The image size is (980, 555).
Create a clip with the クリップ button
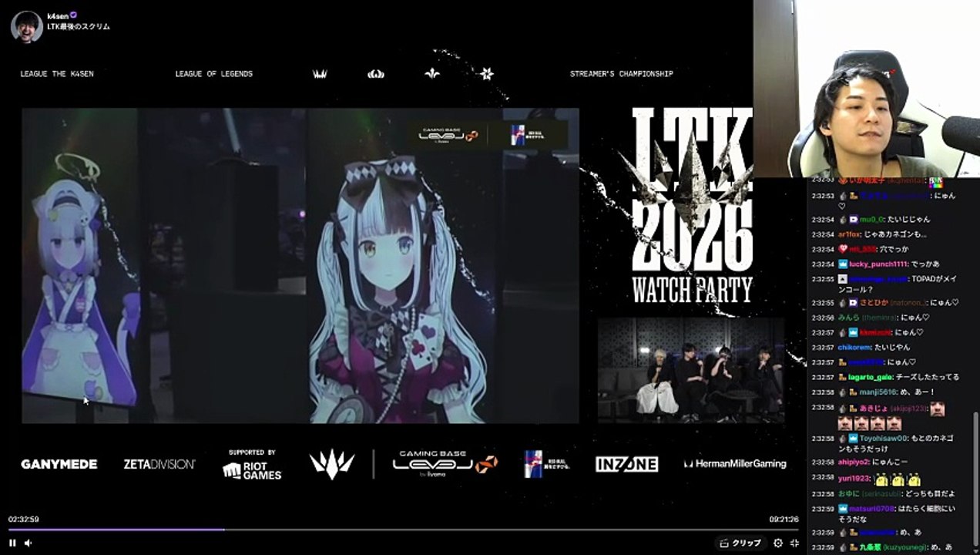tap(740, 543)
